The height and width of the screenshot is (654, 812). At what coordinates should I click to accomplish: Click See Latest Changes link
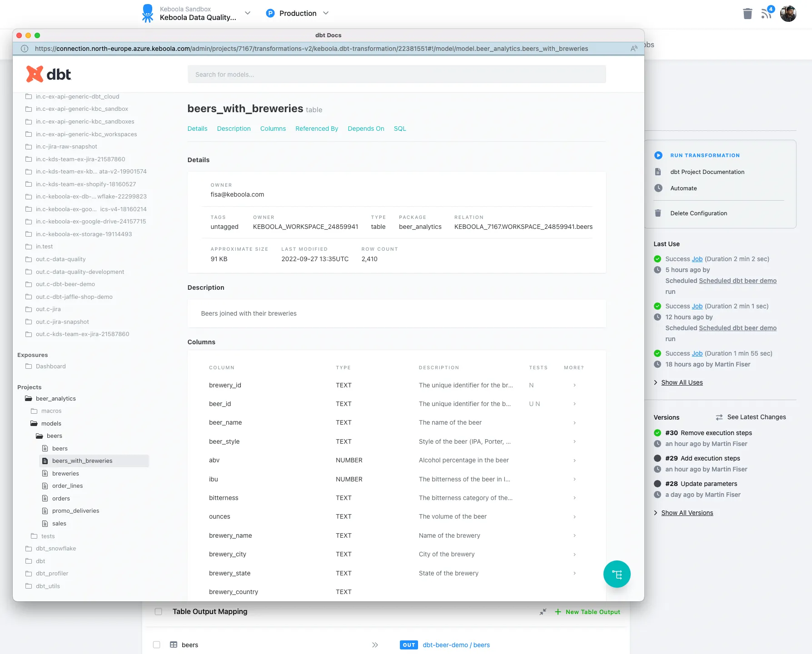(756, 417)
